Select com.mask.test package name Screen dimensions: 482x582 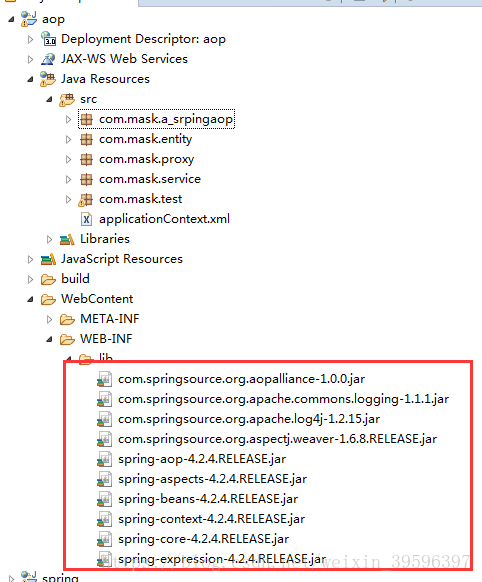pos(141,199)
